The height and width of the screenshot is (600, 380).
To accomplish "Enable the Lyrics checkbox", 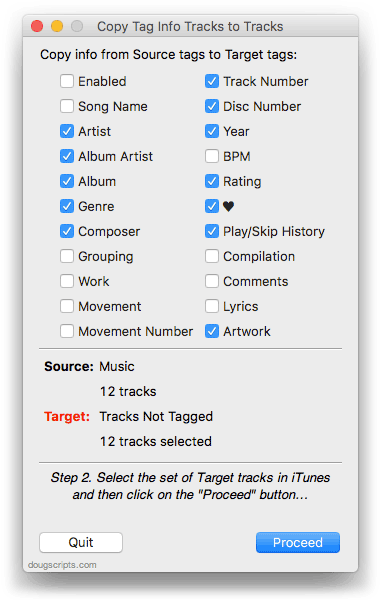I will coord(212,306).
